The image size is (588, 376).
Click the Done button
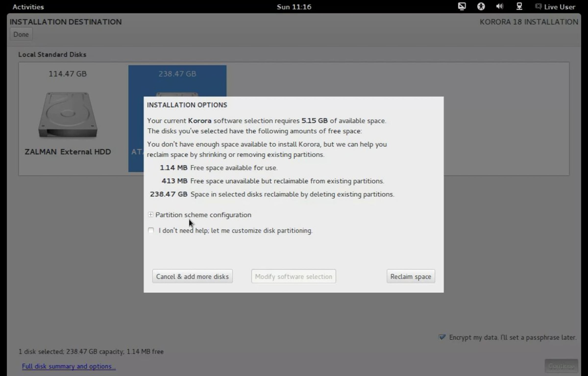click(x=21, y=35)
